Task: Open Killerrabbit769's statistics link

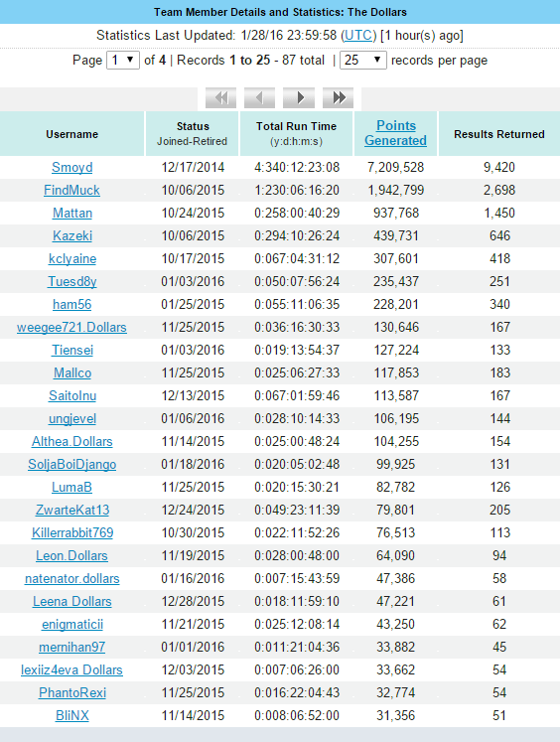Action: click(71, 532)
